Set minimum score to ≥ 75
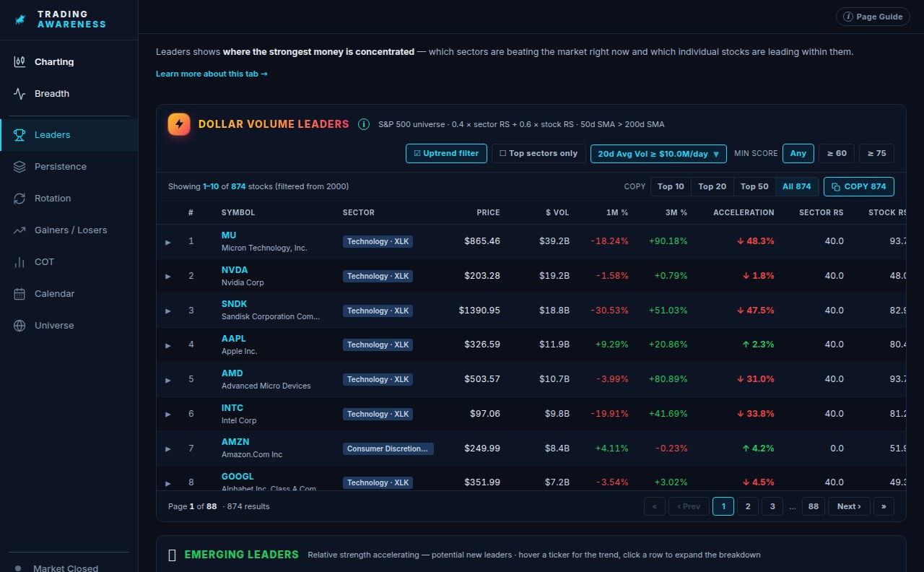924x572 pixels. [x=877, y=153]
